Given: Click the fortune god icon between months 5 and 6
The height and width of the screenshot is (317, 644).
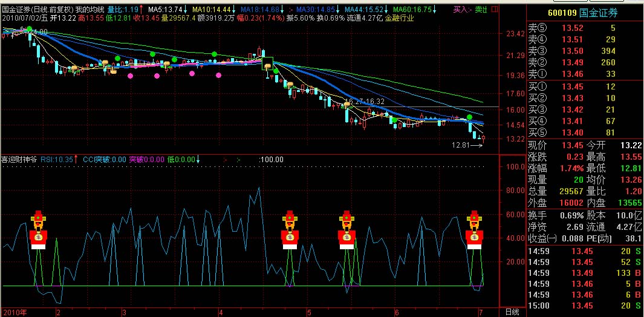Looking at the screenshot, I should coord(346,229).
